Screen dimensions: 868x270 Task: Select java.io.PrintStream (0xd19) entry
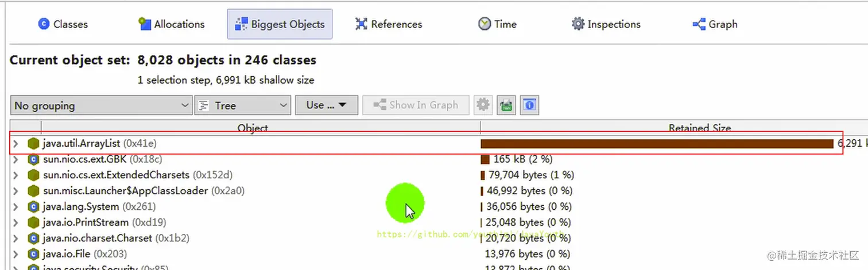(x=104, y=222)
